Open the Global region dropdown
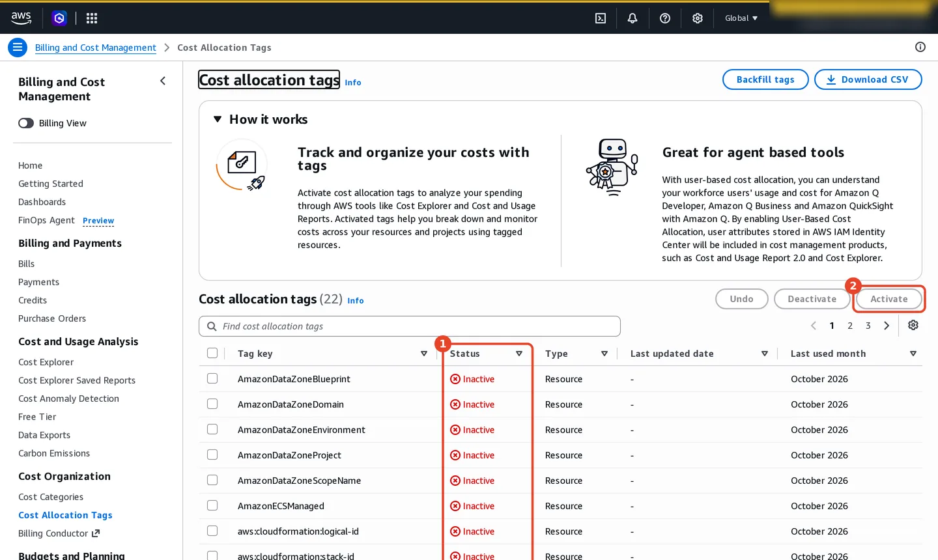Image resolution: width=938 pixels, height=560 pixels. 741,18
